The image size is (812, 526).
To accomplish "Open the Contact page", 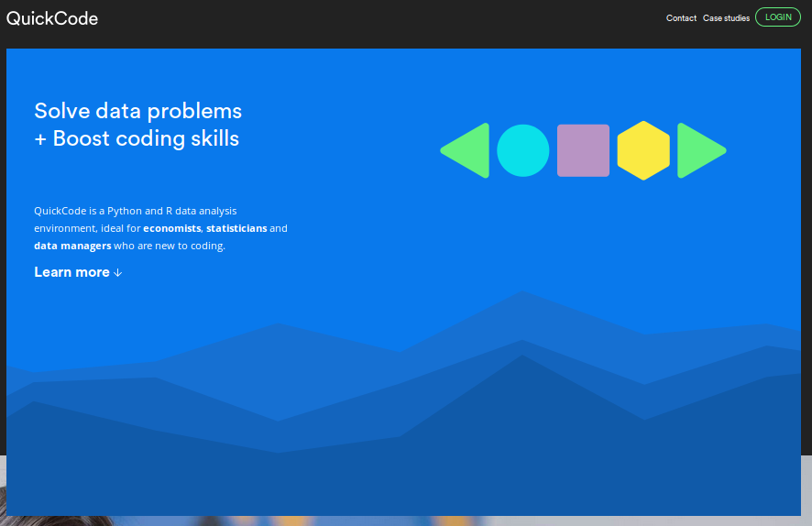I will pyautogui.click(x=681, y=18).
